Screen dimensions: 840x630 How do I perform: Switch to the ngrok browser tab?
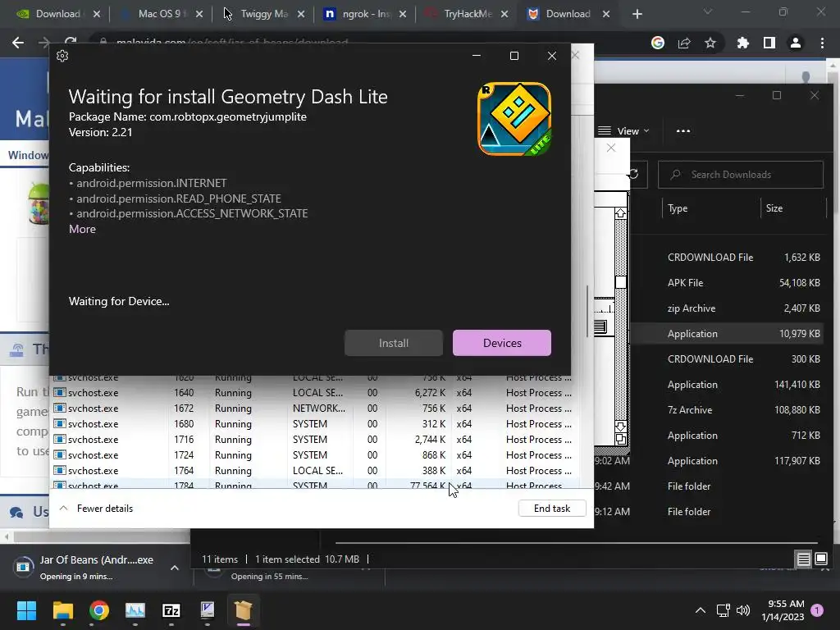pyautogui.click(x=365, y=14)
